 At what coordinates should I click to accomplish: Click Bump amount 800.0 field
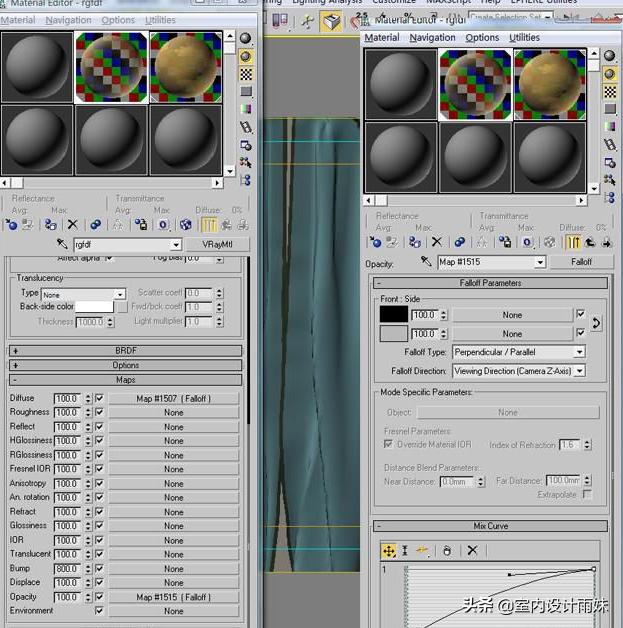pyautogui.click(x=67, y=569)
